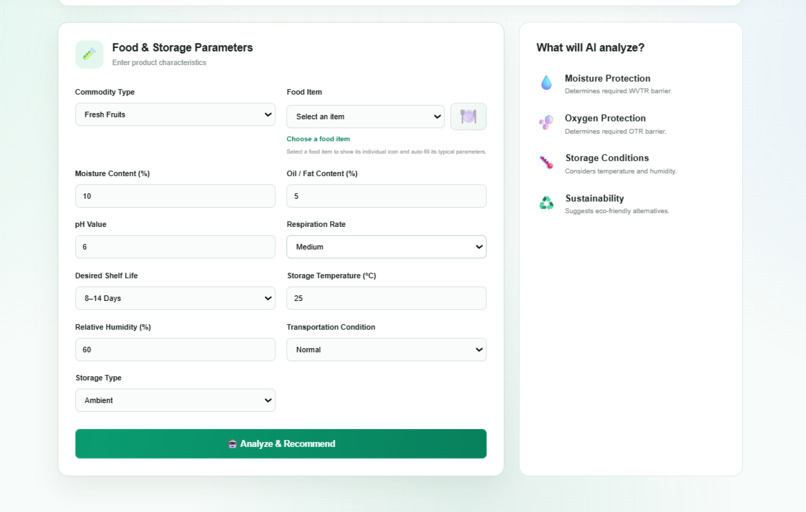The height and width of the screenshot is (512, 806).
Task: Select the pH Value input box
Action: pyautogui.click(x=175, y=247)
